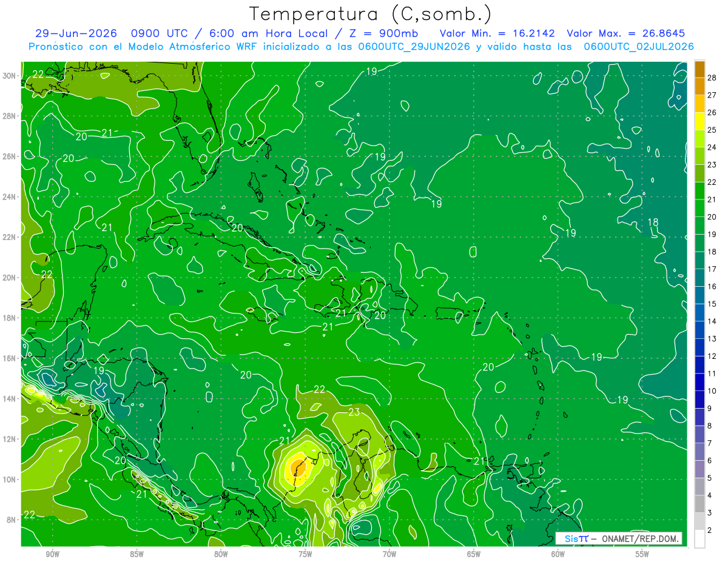Viewport: 728px width, 562px height.
Task: Select the "Z = 900mb" level label
Action: (x=384, y=33)
